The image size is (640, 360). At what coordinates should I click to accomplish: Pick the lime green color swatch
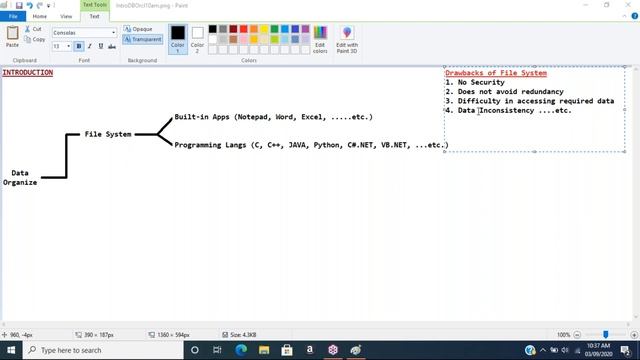coord(274,40)
